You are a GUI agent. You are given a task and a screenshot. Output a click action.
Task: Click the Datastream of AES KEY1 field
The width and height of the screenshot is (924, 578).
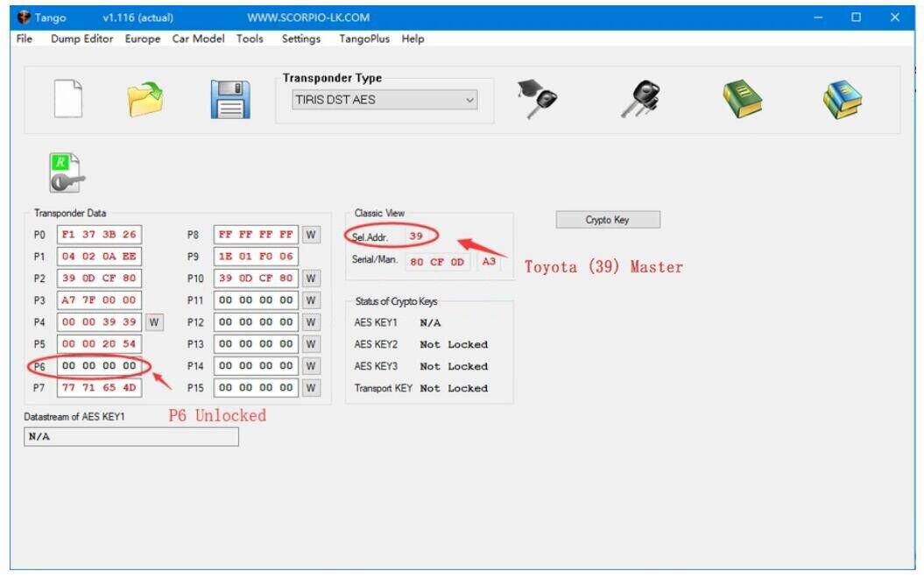coord(131,436)
